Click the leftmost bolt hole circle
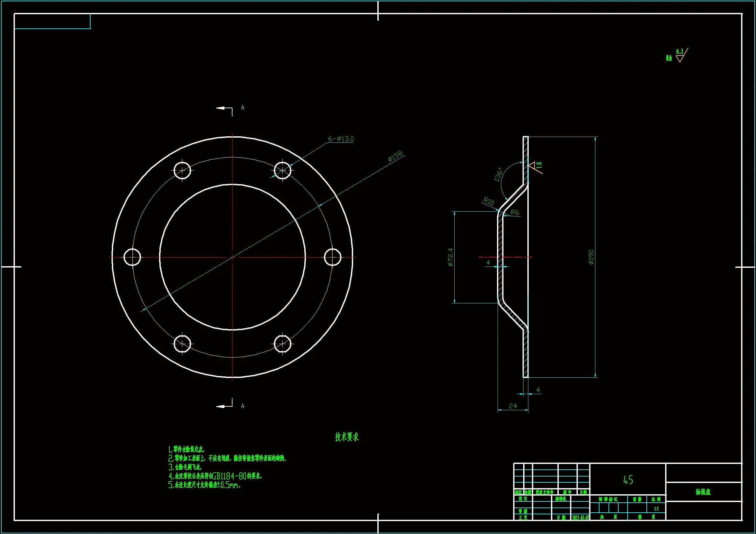756x534 pixels. click(x=132, y=257)
